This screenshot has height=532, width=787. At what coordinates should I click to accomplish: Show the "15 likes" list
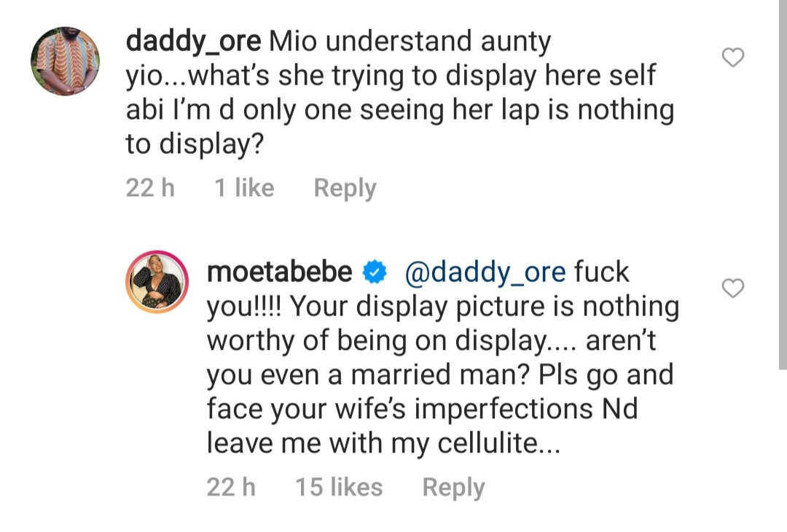[x=339, y=487]
